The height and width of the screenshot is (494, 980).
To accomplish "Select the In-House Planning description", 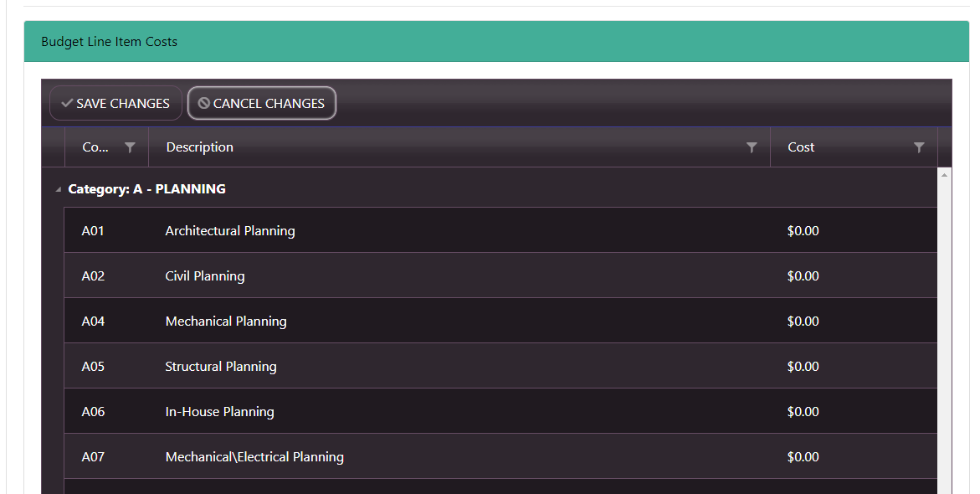I will pyautogui.click(x=219, y=411).
